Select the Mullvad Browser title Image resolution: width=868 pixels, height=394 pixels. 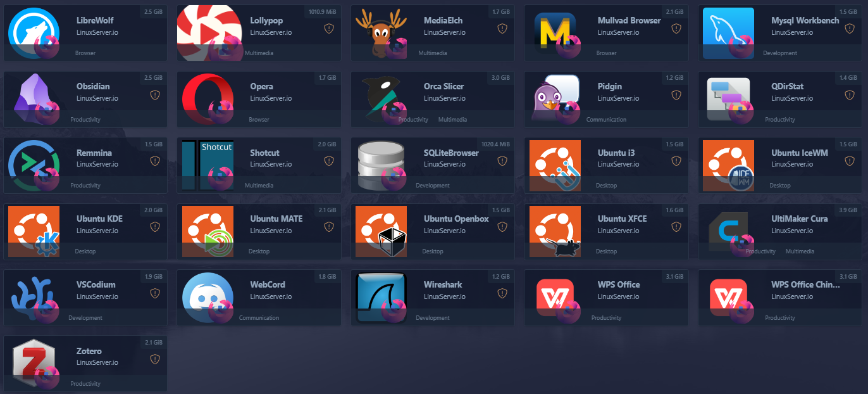tap(629, 20)
